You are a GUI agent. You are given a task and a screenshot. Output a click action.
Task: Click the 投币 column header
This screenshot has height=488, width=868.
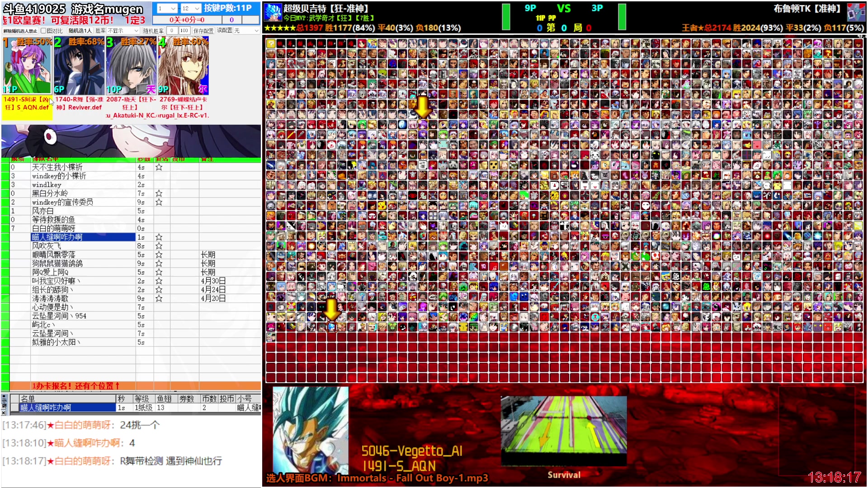(x=227, y=399)
